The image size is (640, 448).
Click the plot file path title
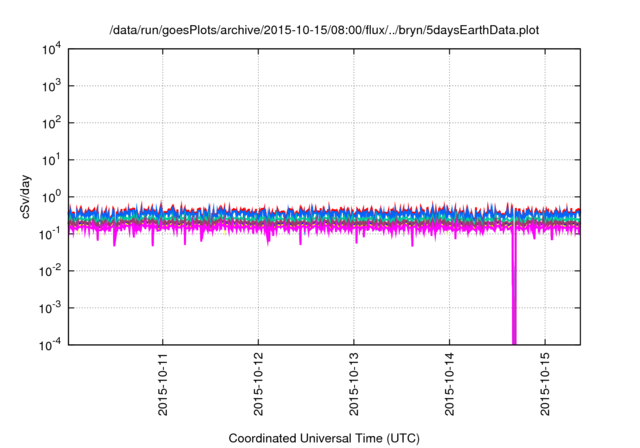pyautogui.click(x=324, y=31)
